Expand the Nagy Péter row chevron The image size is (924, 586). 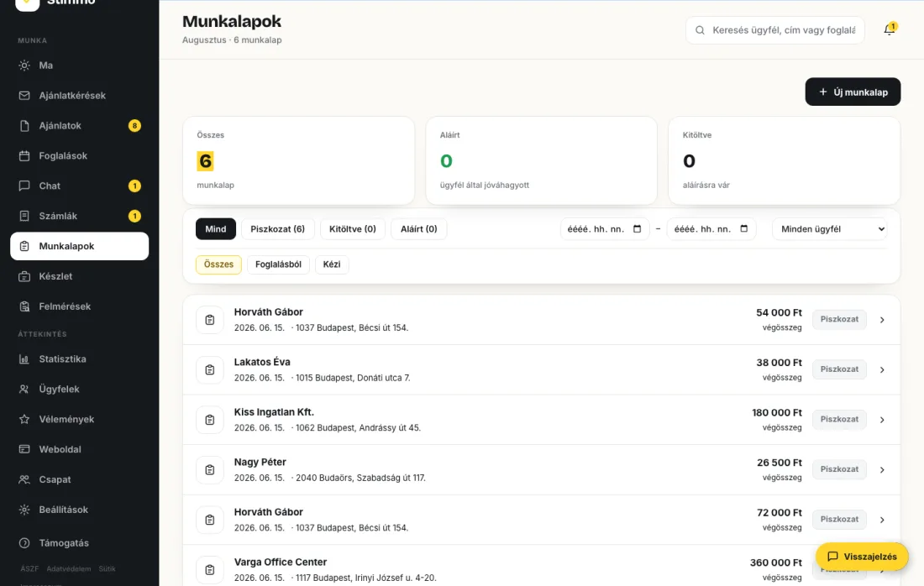point(882,470)
